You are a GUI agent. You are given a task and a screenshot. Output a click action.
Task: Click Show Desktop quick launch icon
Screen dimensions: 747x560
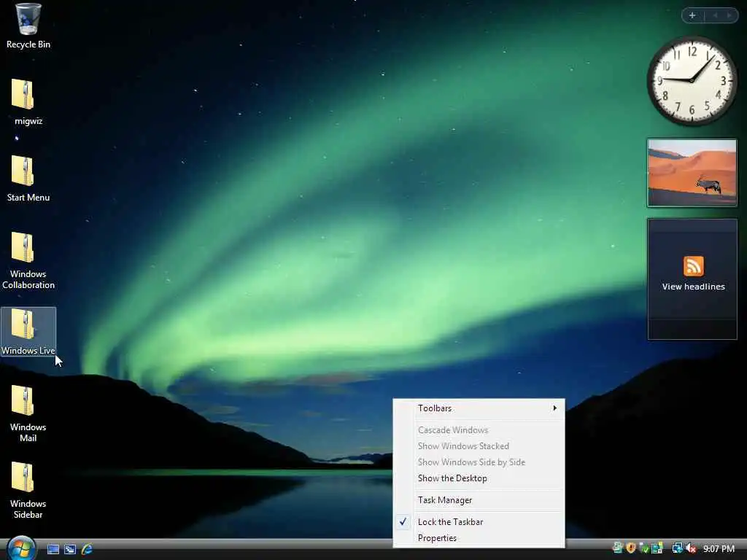[x=53, y=550]
